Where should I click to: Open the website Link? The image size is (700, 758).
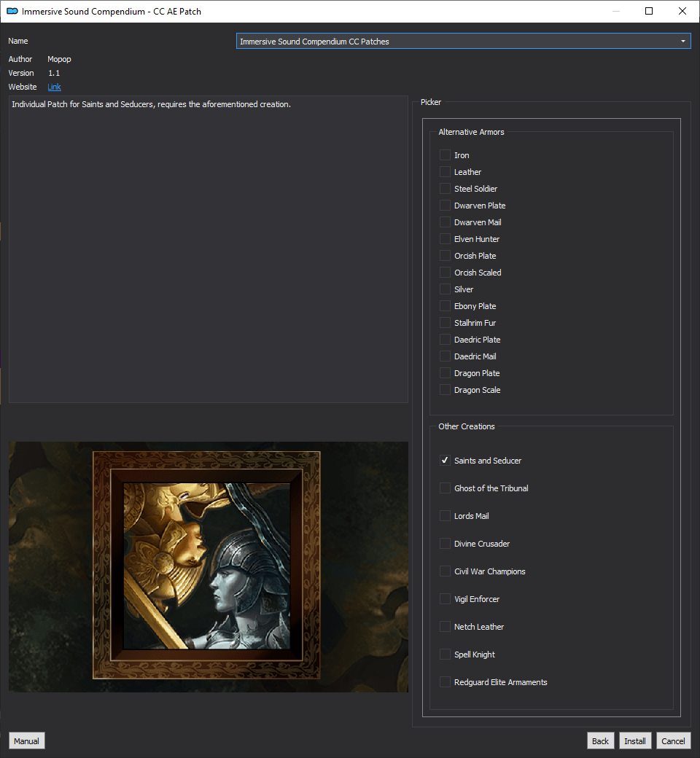click(54, 87)
